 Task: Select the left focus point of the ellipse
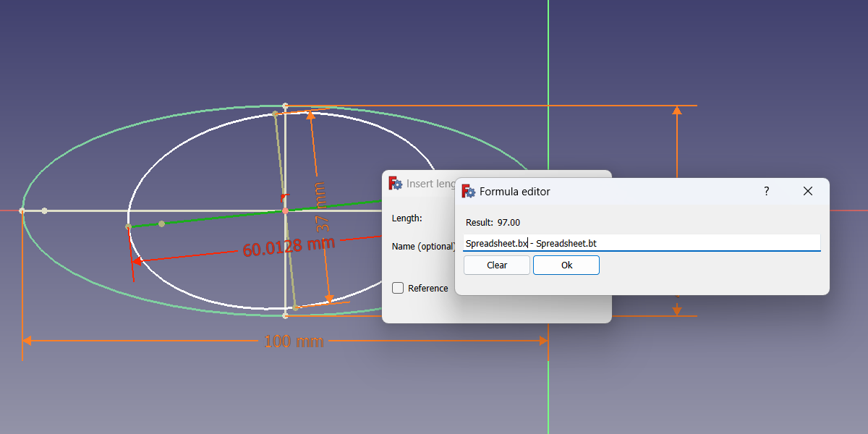tap(161, 224)
